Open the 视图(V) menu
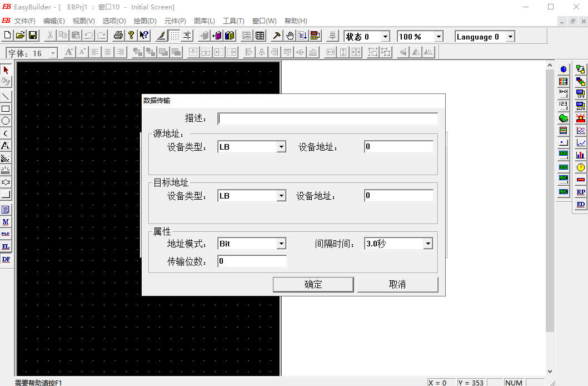The image size is (588, 386). pyautogui.click(x=83, y=21)
